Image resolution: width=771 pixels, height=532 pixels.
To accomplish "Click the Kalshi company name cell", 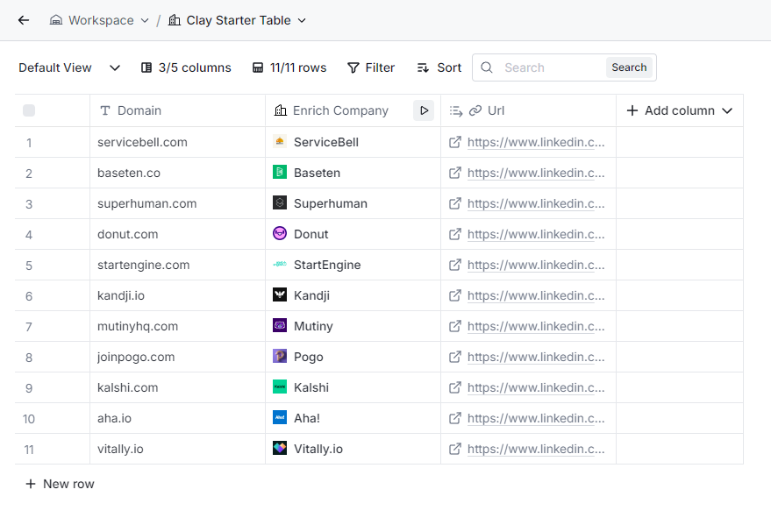I will click(353, 388).
